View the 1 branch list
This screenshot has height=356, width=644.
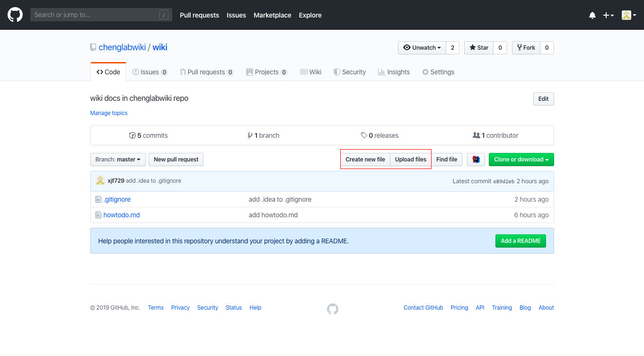(264, 135)
